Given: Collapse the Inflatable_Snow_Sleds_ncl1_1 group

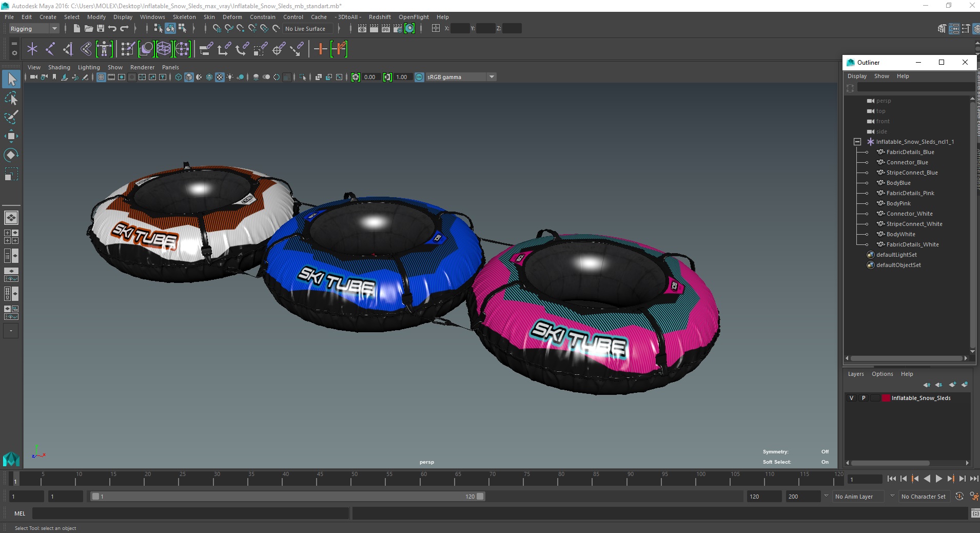Looking at the screenshot, I should click(x=857, y=142).
